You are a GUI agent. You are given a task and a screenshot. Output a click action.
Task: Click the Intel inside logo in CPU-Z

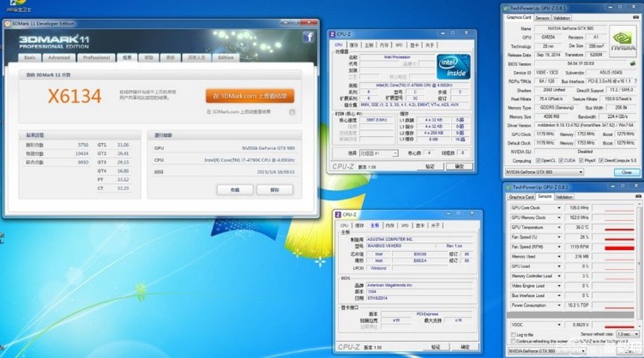coord(453,67)
